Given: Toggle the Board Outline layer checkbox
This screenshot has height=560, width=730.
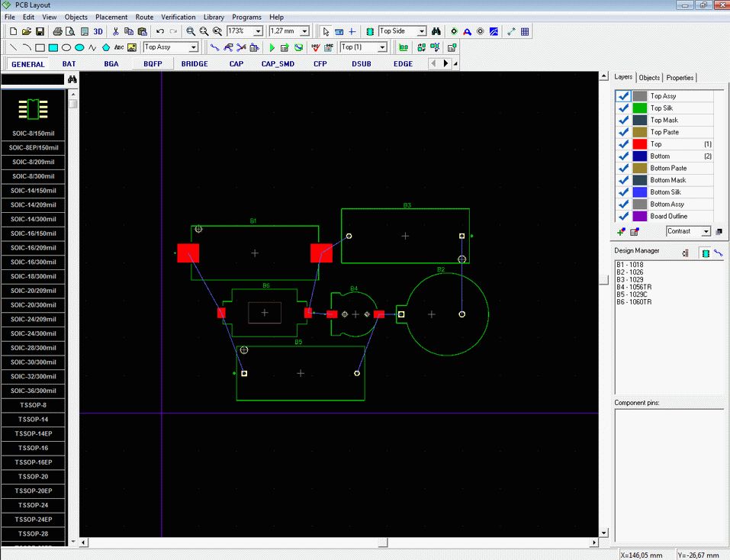Looking at the screenshot, I should point(623,217).
